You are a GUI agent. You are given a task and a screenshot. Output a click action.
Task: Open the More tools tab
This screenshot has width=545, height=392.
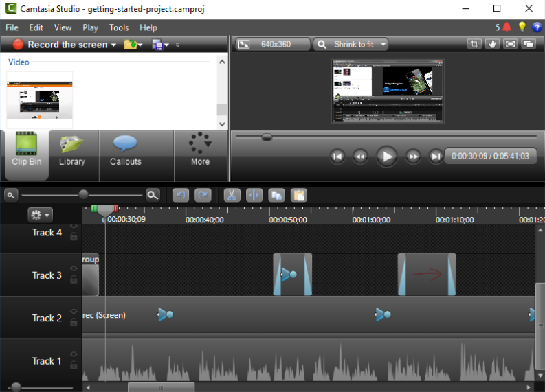(x=200, y=154)
